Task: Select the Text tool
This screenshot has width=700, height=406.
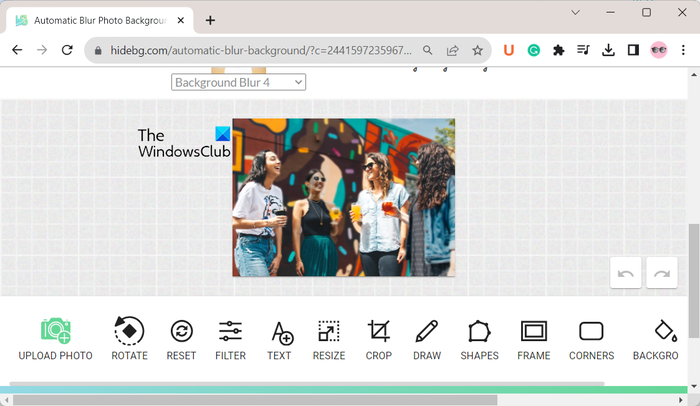Action: (282, 333)
